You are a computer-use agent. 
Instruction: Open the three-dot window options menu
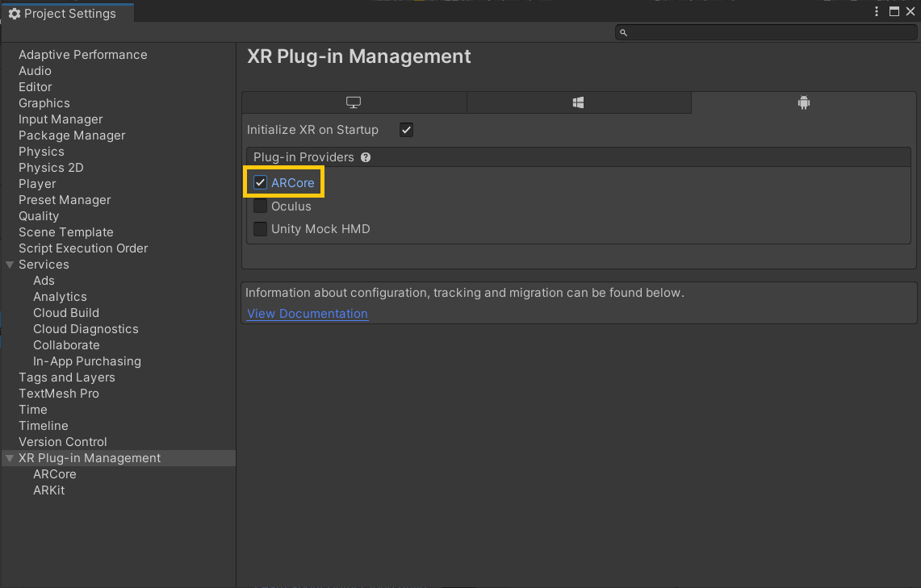pos(877,11)
